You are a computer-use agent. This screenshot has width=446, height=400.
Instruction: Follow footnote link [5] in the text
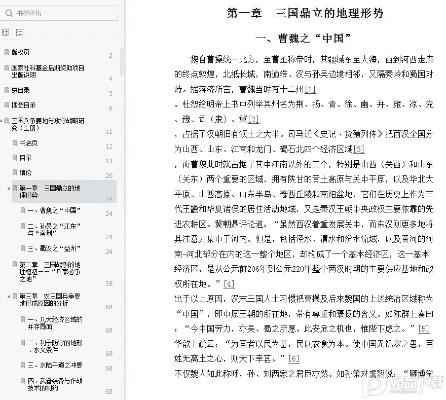(423, 329)
